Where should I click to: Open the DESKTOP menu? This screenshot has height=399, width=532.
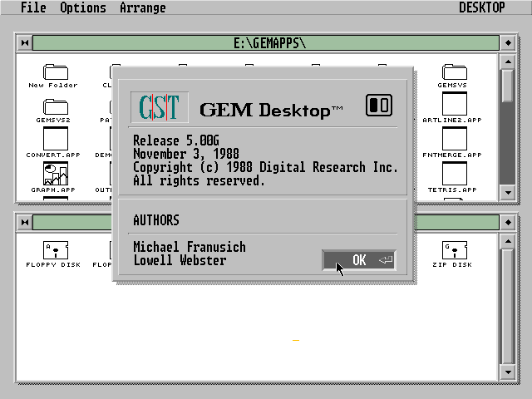click(x=482, y=7)
